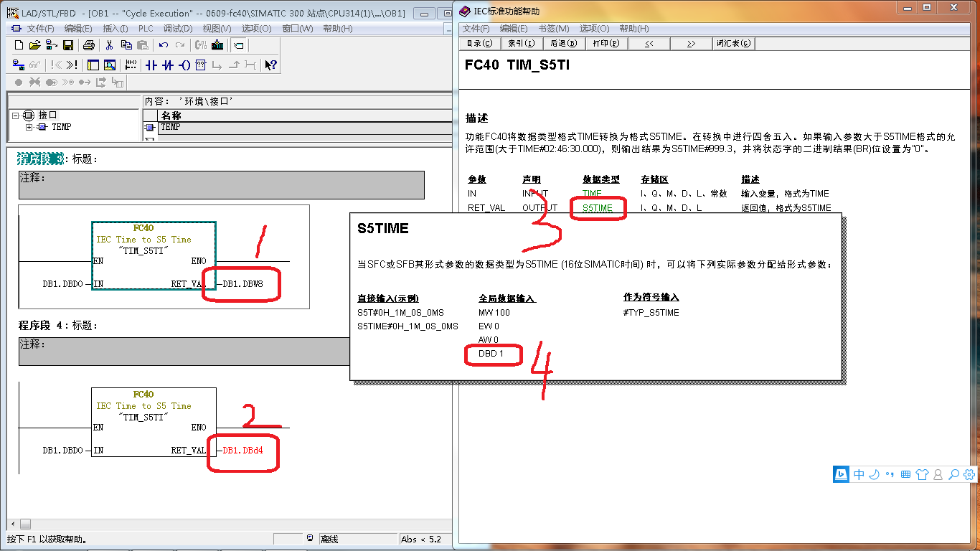980x551 pixels.
Task: Open 选项(O) menu in LAD editor
Action: pyautogui.click(x=256, y=29)
